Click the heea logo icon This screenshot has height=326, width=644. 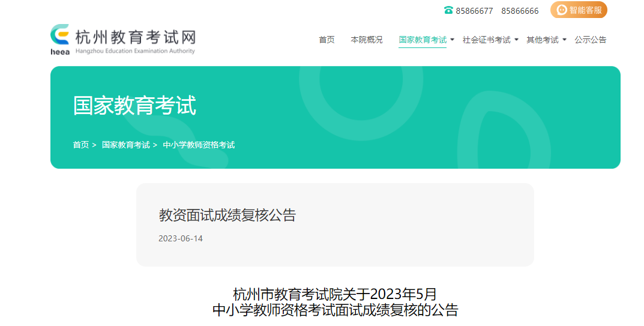click(x=60, y=39)
